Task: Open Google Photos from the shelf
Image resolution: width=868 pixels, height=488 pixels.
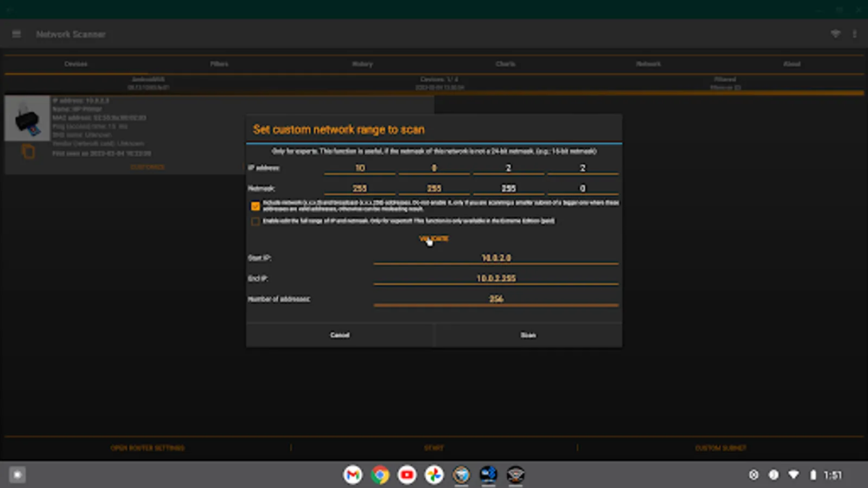Action: pos(434,475)
